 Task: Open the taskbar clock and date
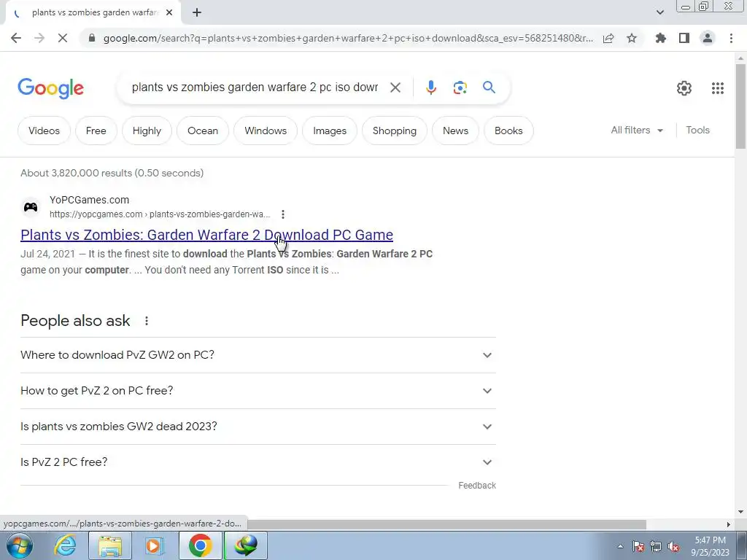pyautogui.click(x=711, y=546)
